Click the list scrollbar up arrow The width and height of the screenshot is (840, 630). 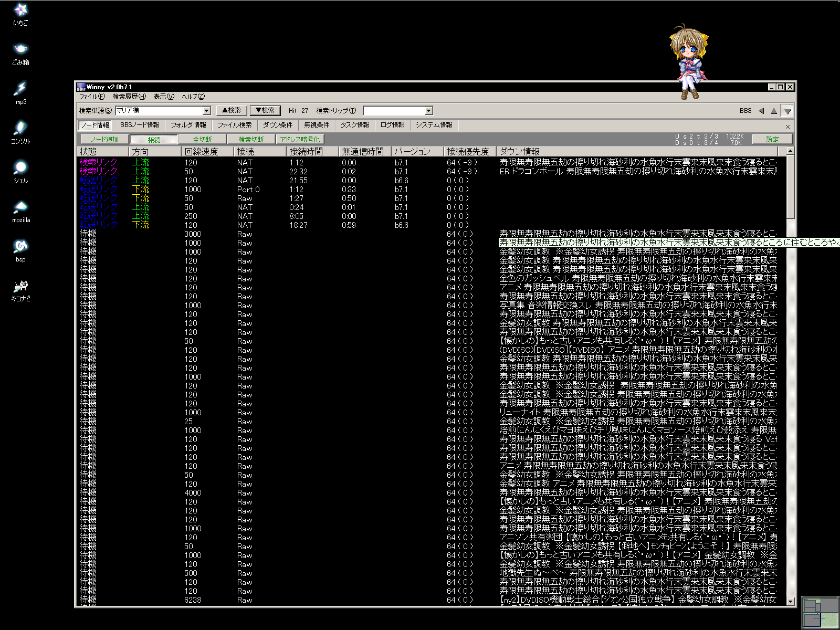pos(790,151)
